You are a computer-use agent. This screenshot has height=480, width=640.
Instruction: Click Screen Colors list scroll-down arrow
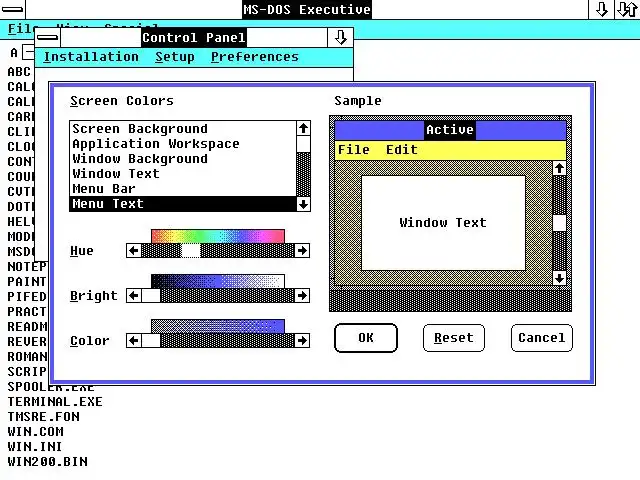coord(303,204)
